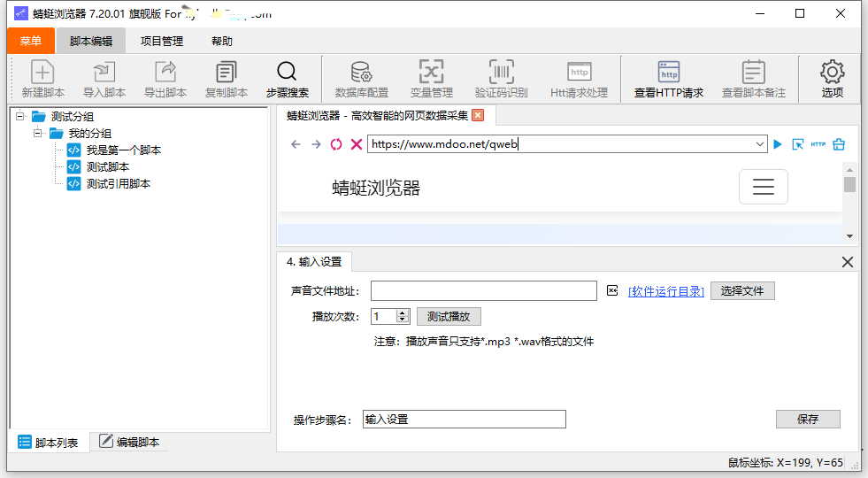Activate the element picker cursor icon
The height and width of the screenshot is (478, 868).
point(798,144)
